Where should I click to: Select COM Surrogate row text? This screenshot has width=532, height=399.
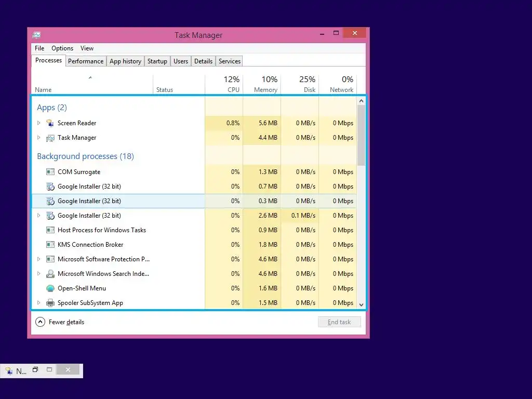79,172
